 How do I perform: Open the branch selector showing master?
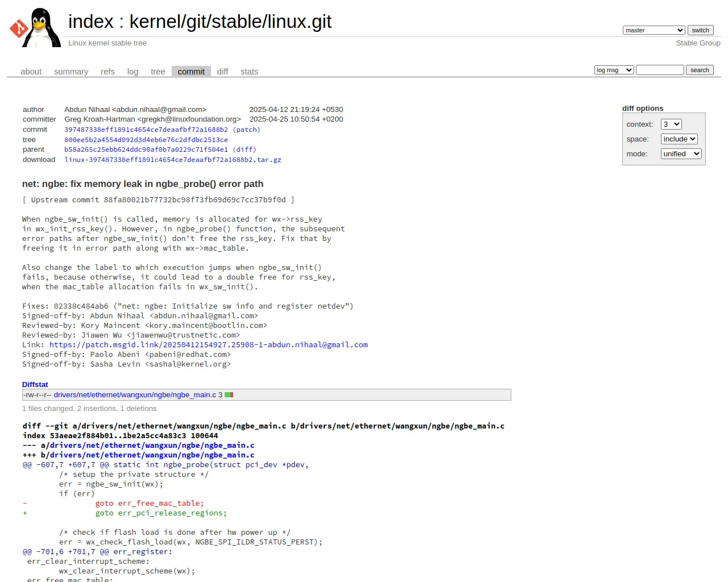653,30
